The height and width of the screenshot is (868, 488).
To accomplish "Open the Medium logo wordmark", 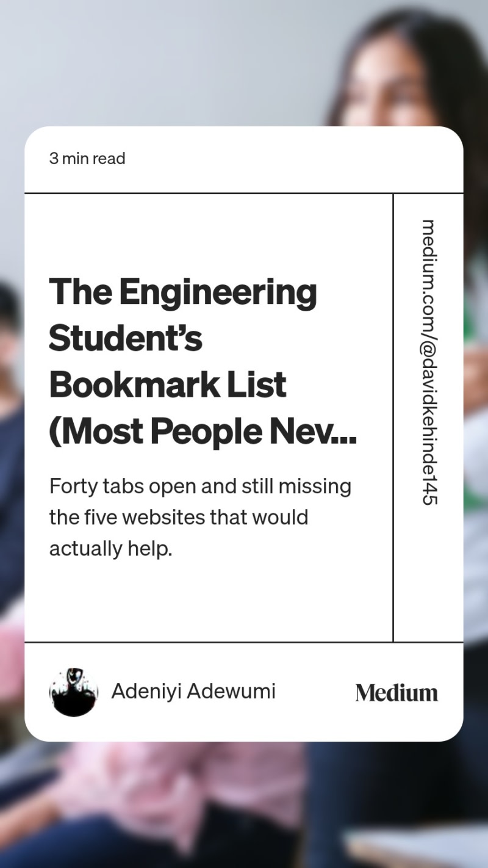I will pos(396,693).
